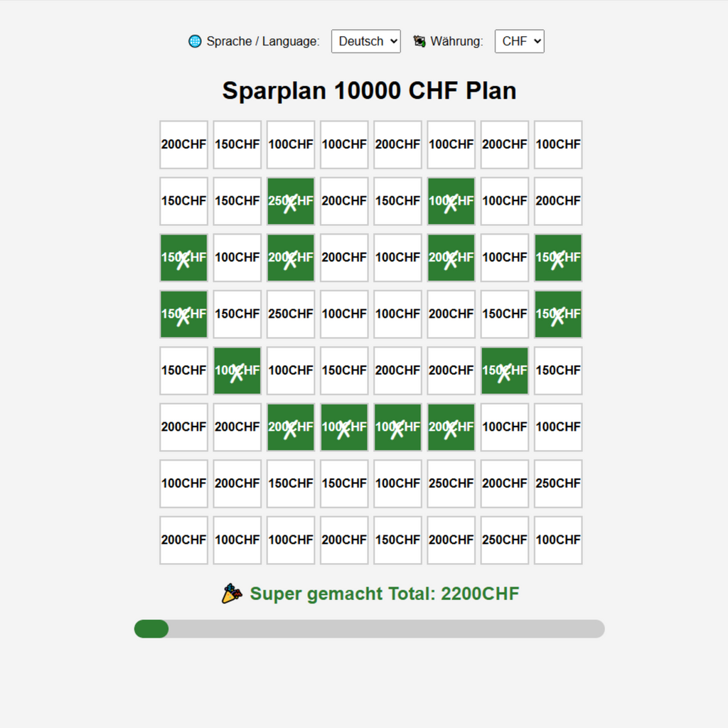The image size is (728, 728).
Task: Click the green filled part of the progress bar
Action: click(151, 628)
